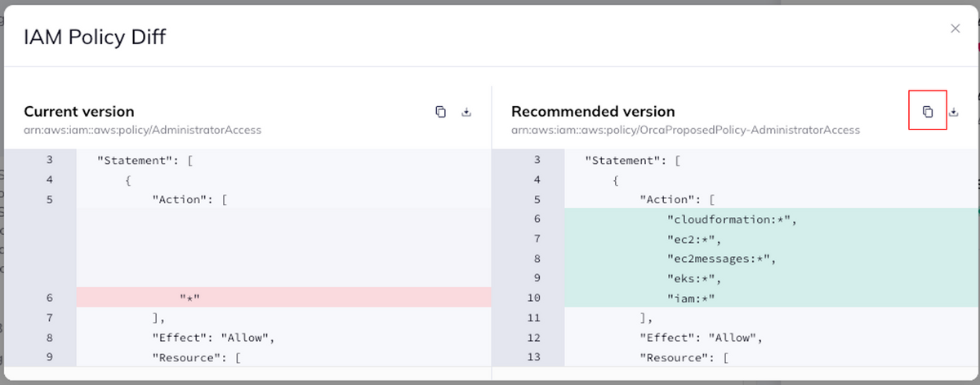980x385 pixels.
Task: Click the IAM Policy Diff title
Action: [95, 37]
